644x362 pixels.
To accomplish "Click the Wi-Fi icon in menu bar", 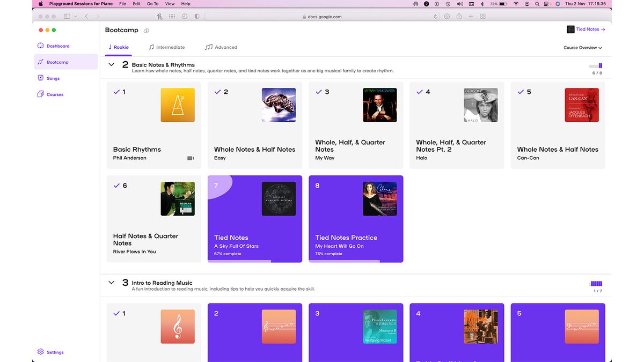I will (x=516, y=4).
